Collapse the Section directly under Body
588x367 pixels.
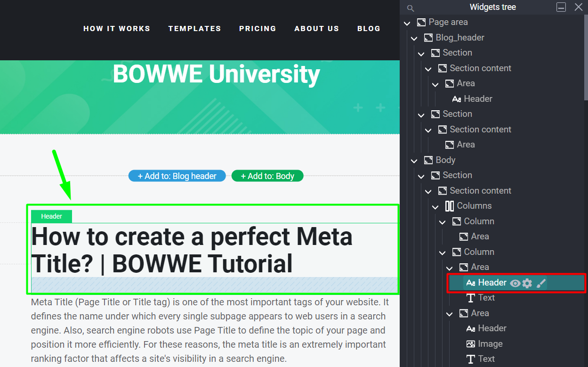click(421, 176)
